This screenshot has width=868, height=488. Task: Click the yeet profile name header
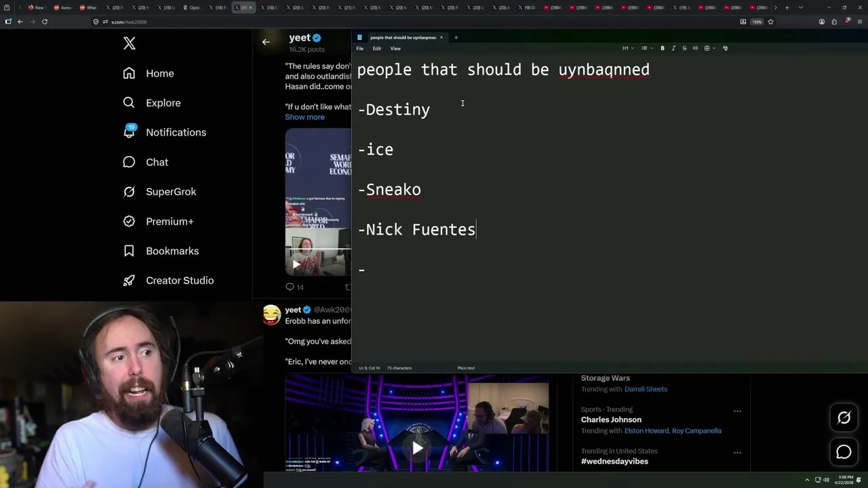pos(300,38)
